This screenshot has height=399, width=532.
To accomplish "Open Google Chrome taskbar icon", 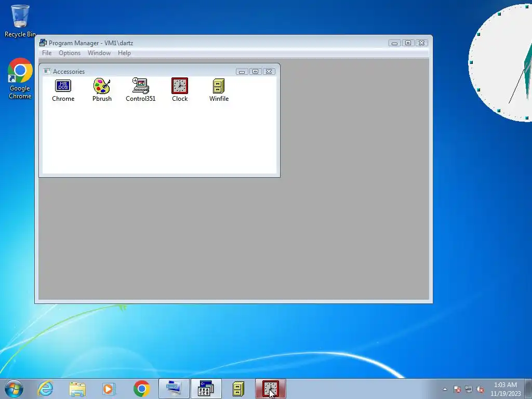I will pos(141,389).
